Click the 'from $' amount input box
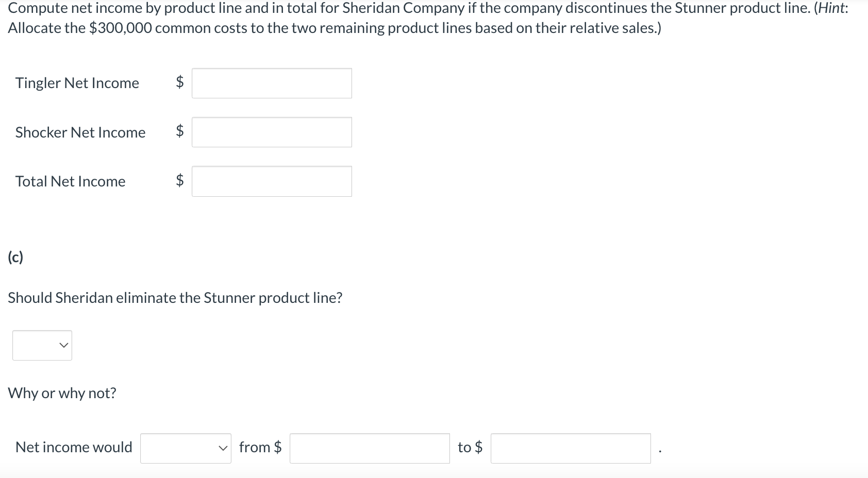Image resolution: width=868 pixels, height=478 pixels. pyautogui.click(x=370, y=448)
